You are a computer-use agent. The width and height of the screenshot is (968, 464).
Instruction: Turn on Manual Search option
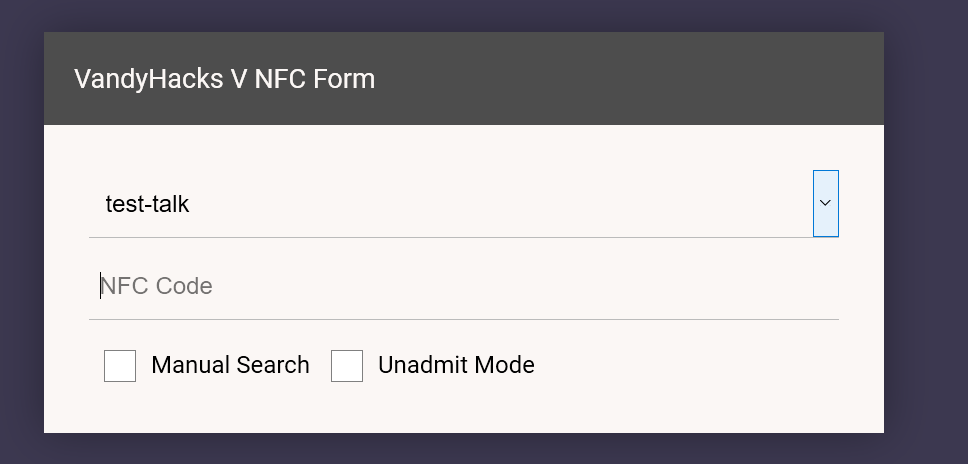pos(120,366)
